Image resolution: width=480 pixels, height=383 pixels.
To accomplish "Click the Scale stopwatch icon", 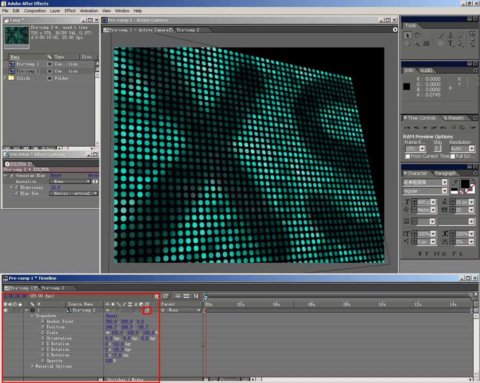I will 43,333.
